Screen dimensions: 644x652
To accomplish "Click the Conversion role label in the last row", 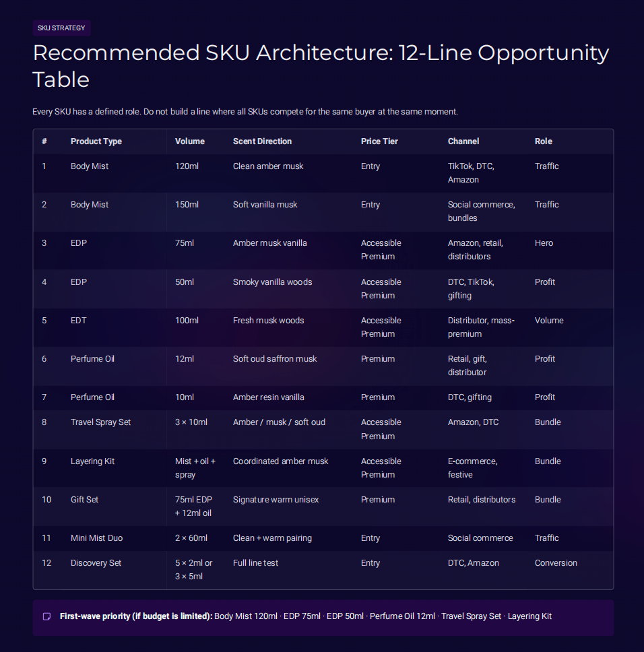I will tap(556, 562).
